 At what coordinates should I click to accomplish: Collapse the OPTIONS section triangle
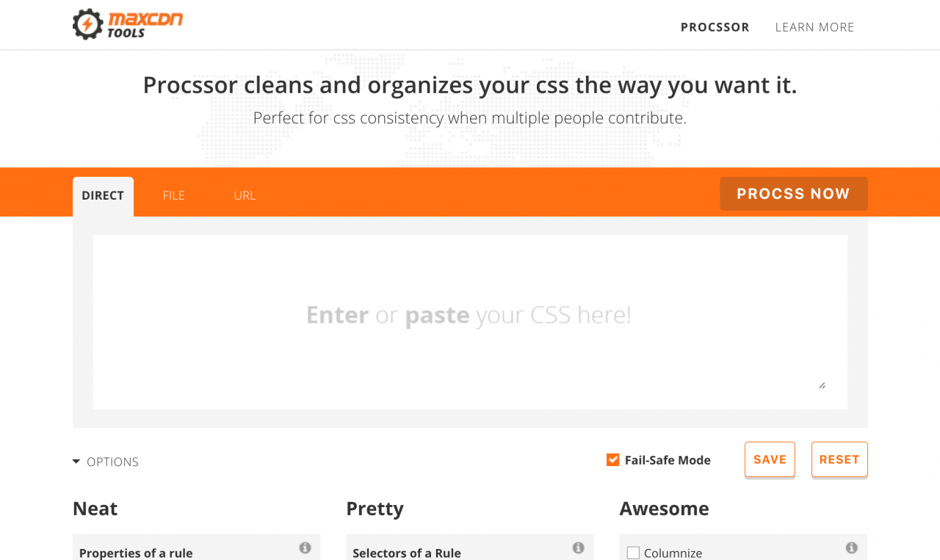pos(76,462)
